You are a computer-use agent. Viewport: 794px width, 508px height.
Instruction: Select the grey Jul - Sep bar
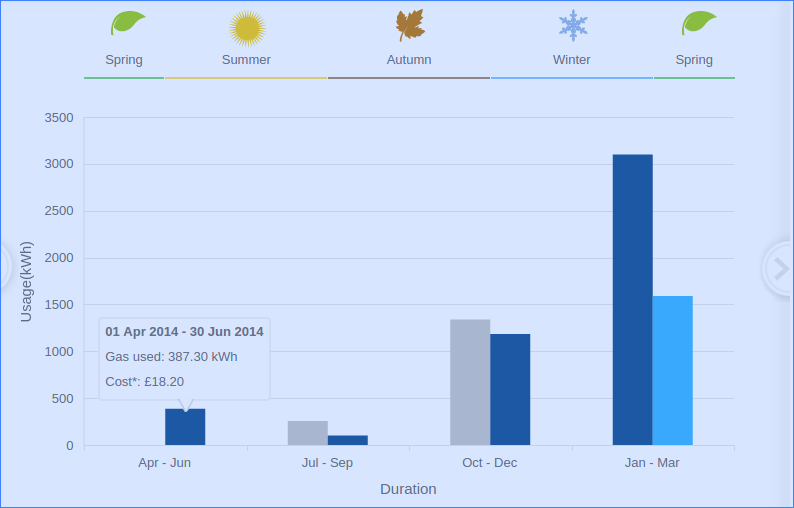[308, 433]
